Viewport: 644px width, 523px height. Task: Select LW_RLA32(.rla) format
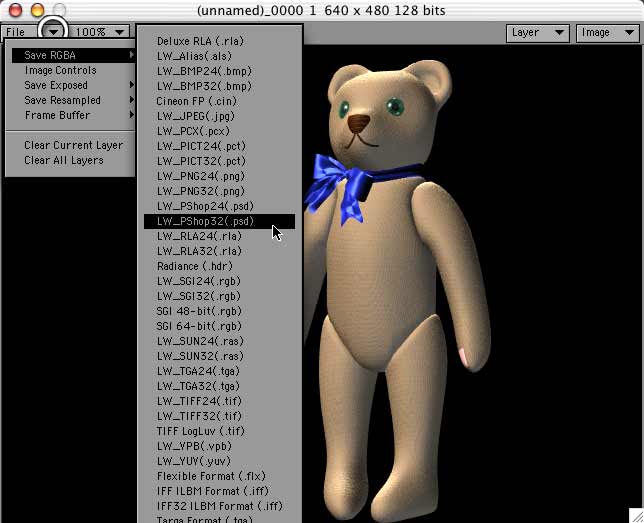click(x=219, y=251)
